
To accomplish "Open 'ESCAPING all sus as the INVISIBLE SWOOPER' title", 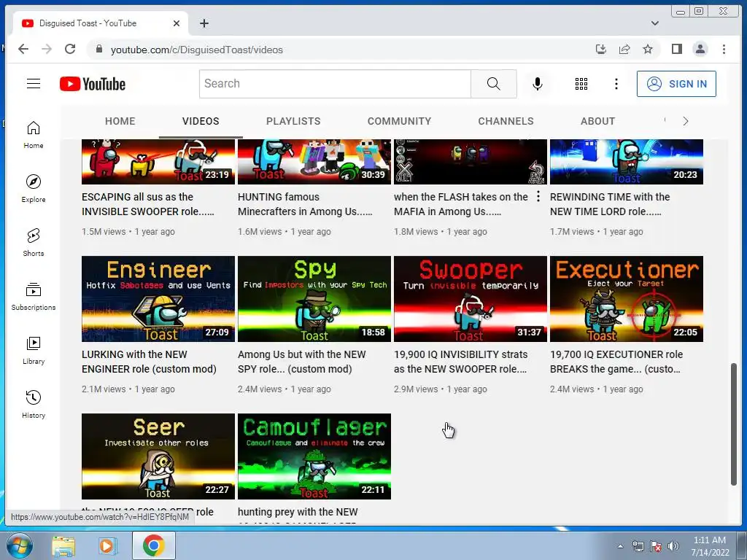I will pyautogui.click(x=147, y=204).
